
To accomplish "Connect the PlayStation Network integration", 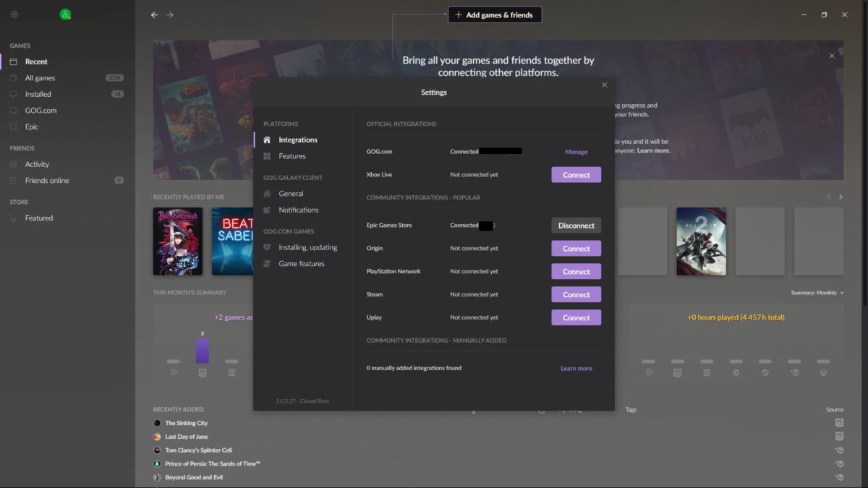I will click(x=576, y=272).
